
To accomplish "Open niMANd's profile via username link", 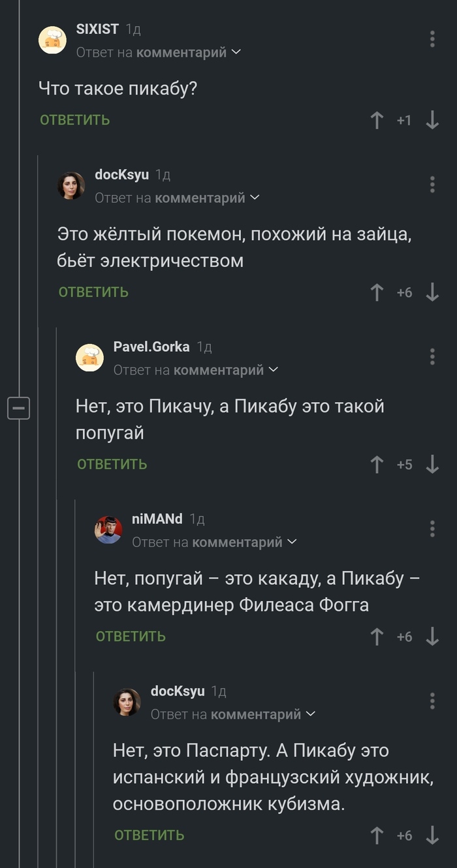I will click(x=157, y=519).
